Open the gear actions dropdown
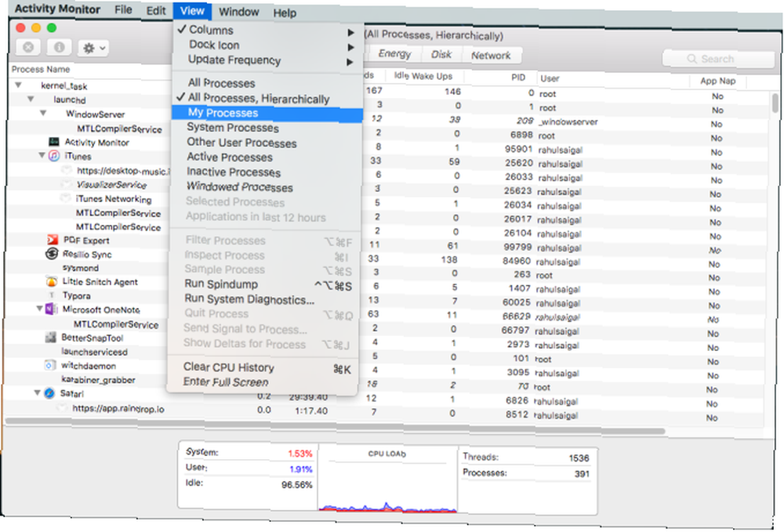Screen dimensions: 784x532 93,49
